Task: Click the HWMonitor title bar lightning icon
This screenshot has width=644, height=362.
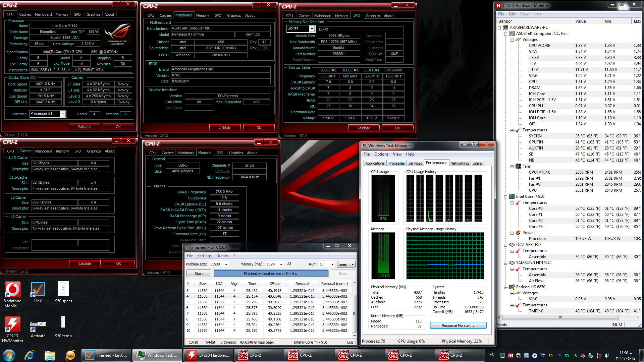Action: [498, 5]
